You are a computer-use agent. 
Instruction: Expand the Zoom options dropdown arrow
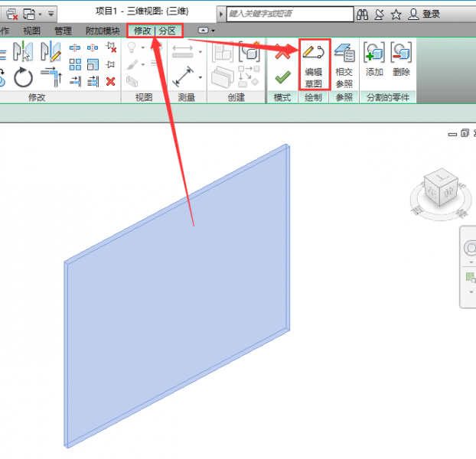pos(471,291)
